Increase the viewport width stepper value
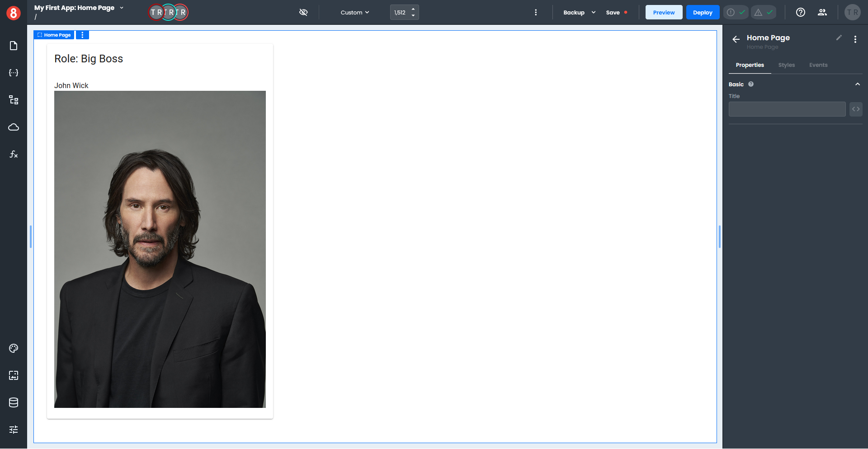 pos(413,9)
